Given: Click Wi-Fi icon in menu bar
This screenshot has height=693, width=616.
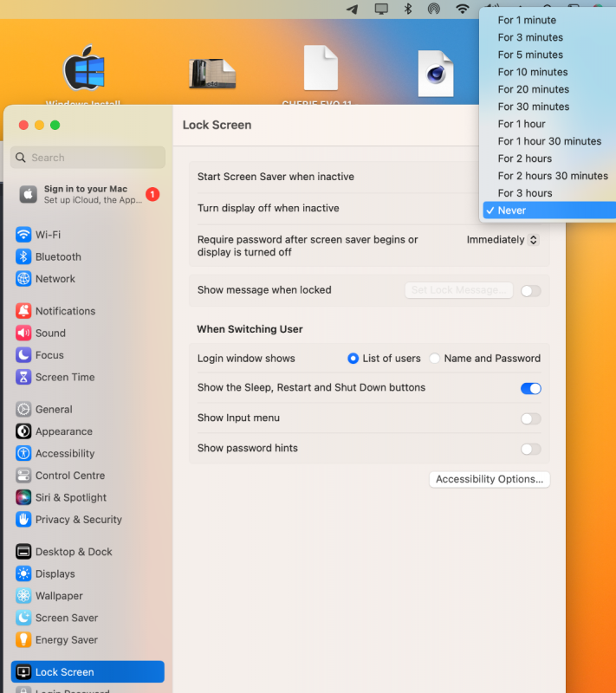Looking at the screenshot, I should click(463, 9).
